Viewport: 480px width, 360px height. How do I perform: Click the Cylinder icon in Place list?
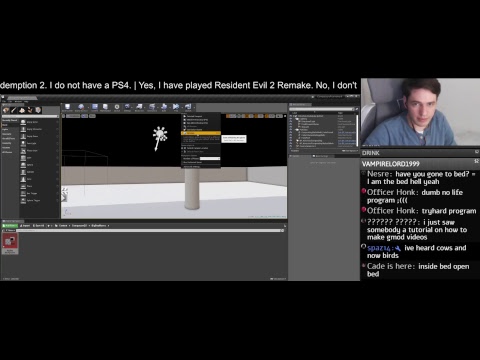coord(23,172)
